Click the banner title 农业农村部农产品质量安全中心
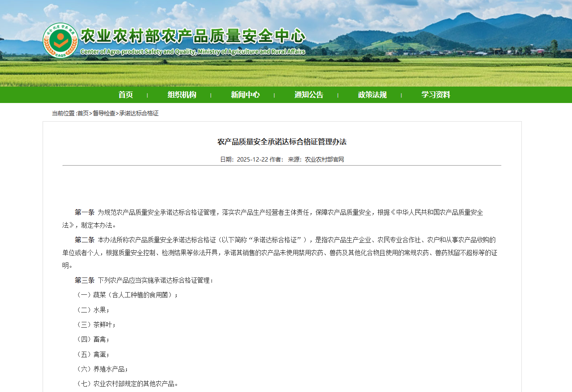 pos(193,37)
